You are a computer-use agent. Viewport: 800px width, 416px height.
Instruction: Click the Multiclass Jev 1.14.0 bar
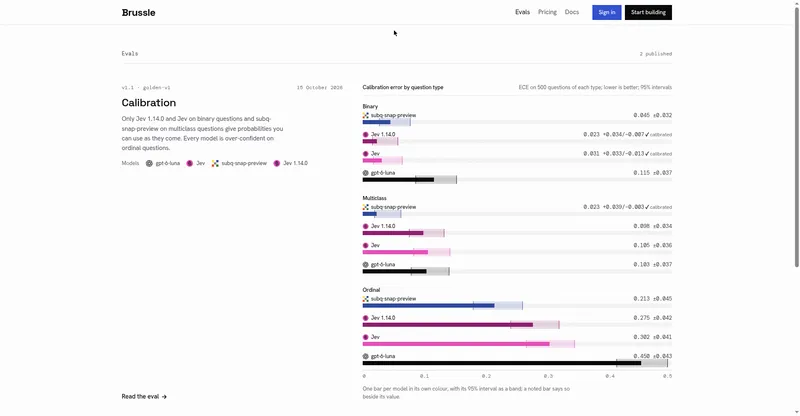[393, 233]
